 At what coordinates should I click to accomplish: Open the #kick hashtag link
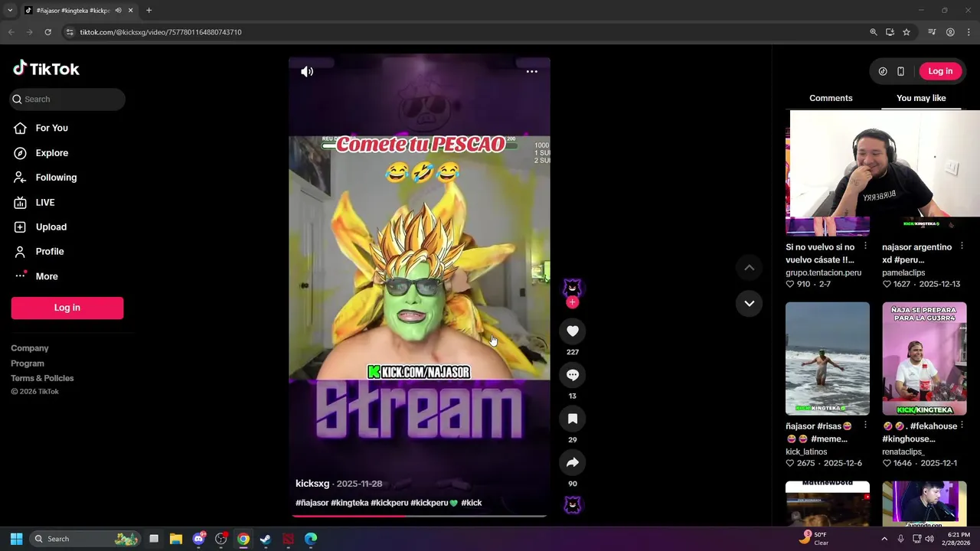pyautogui.click(x=472, y=503)
